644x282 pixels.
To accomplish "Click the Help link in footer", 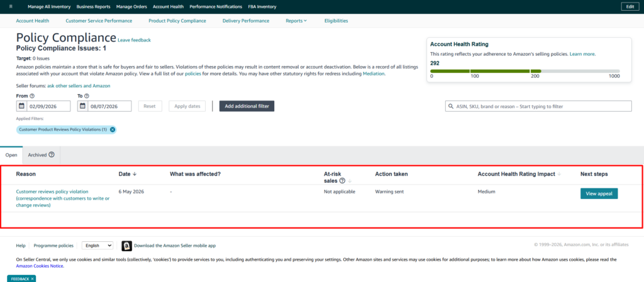I will click(21, 246).
